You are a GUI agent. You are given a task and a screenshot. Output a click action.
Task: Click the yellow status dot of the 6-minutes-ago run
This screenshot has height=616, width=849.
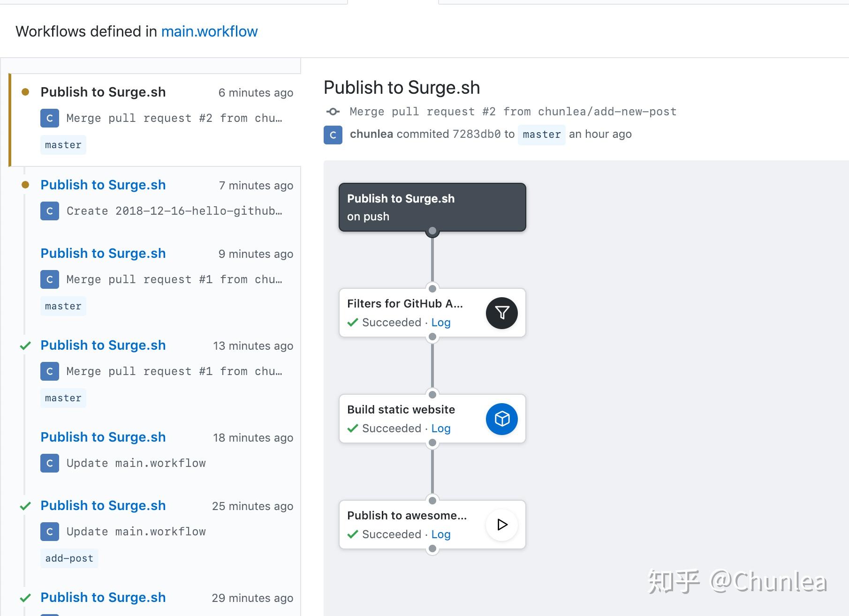point(26,91)
